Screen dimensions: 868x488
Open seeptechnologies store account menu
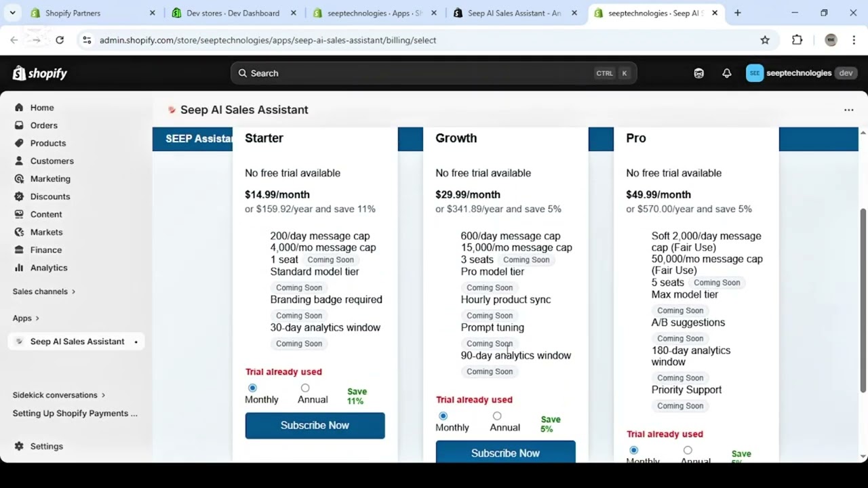pyautogui.click(x=802, y=73)
